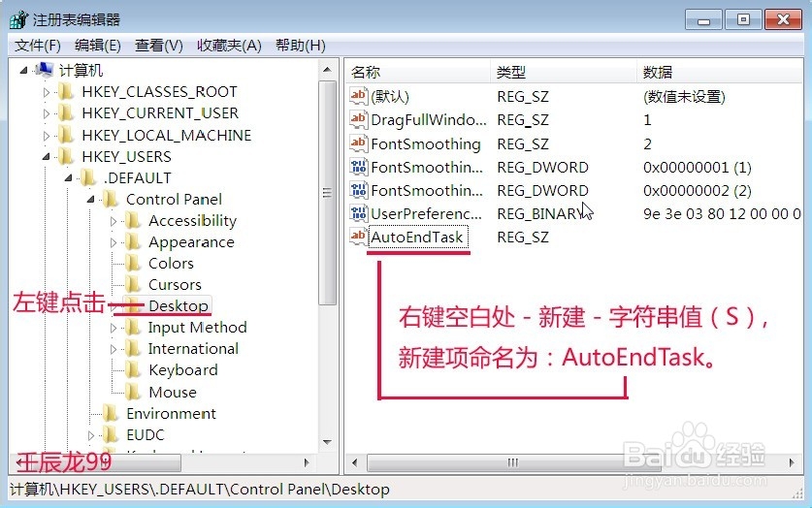Click the DragFullWindows string value icon
The width and height of the screenshot is (812, 508).
pyautogui.click(x=358, y=119)
